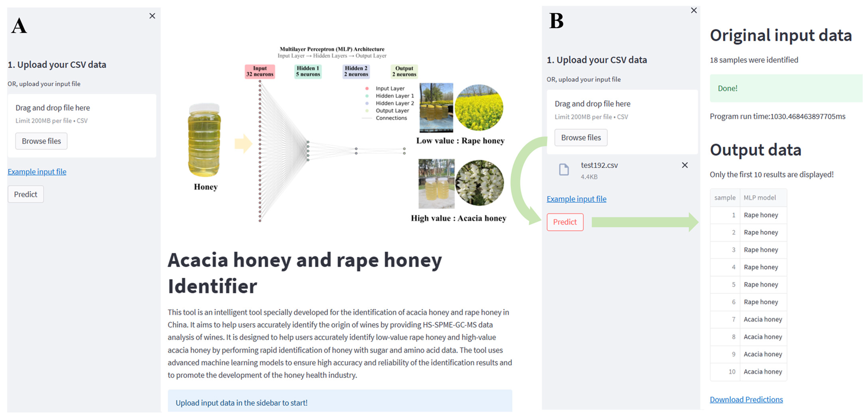Click the Download Predictions link

click(746, 399)
